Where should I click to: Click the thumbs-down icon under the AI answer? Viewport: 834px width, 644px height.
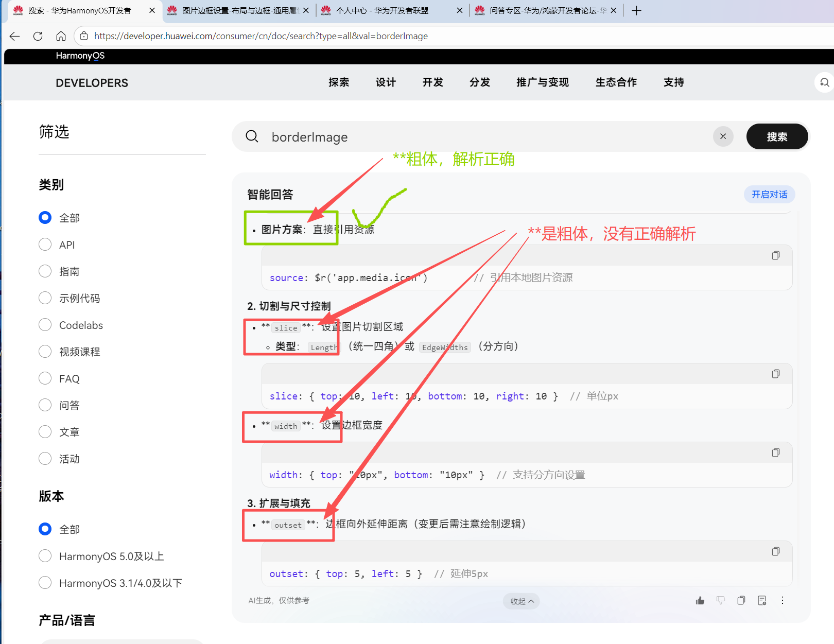[x=720, y=601]
